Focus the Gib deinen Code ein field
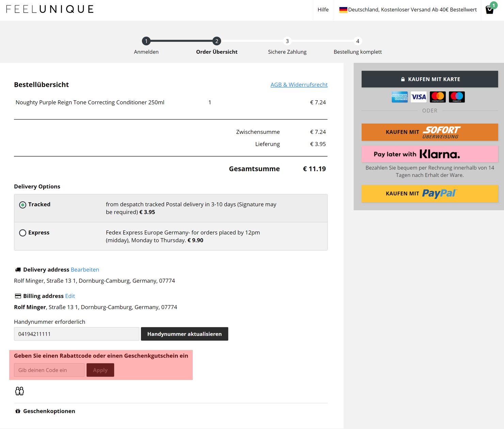Screen dimensions: 504x429 click(x=49, y=370)
